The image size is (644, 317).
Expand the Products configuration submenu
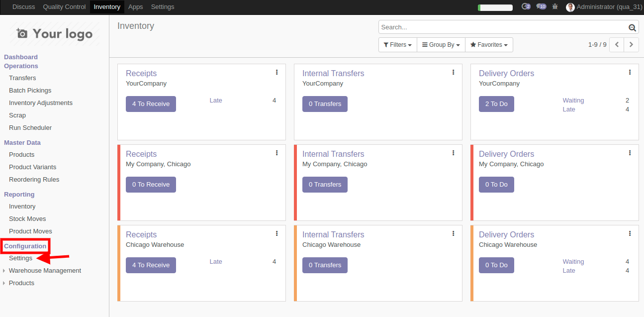(x=21, y=283)
